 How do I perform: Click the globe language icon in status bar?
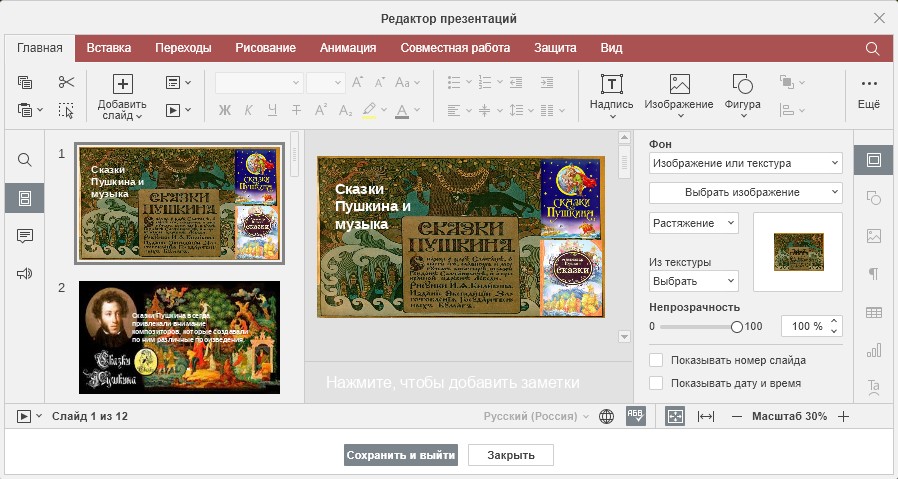tap(606, 417)
